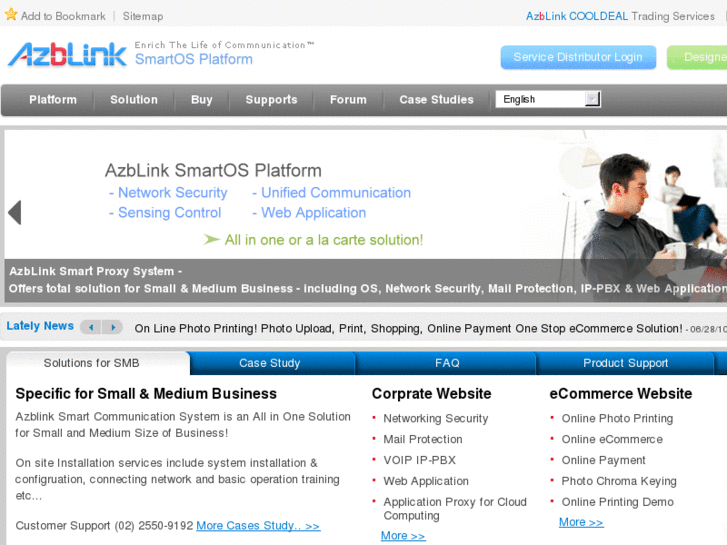Click Unified Communication banner link
This screenshot has height=545, width=727.
(332, 192)
